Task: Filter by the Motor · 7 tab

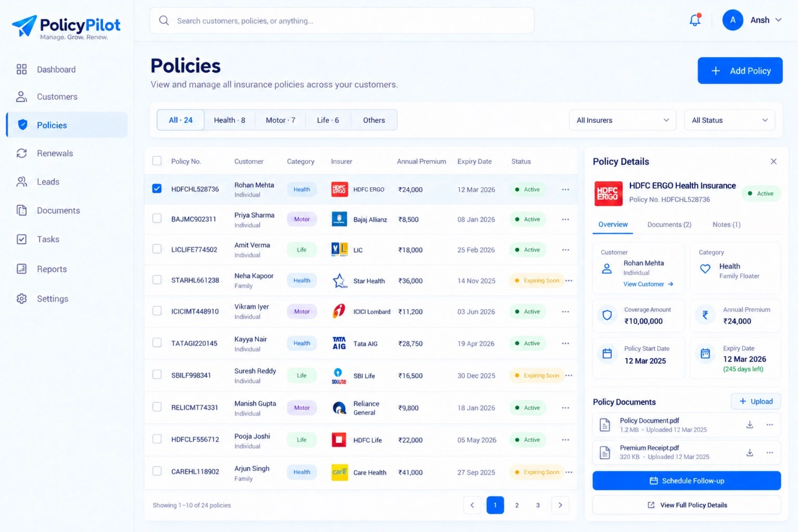Action: tap(280, 120)
